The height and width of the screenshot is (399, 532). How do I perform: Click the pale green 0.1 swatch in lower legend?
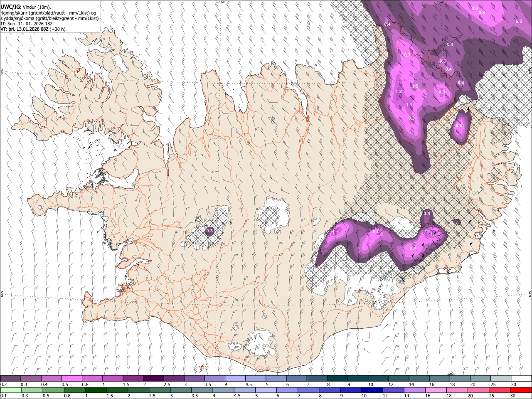tap(11, 390)
